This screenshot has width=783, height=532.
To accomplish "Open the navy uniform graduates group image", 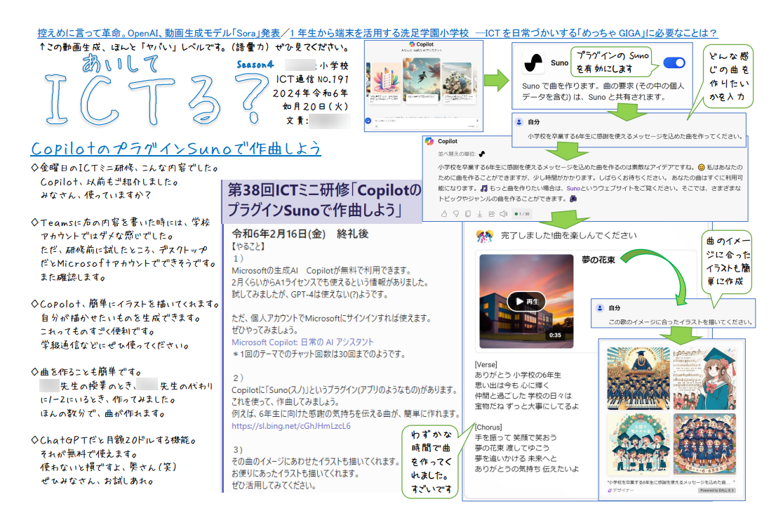I will [x=704, y=444].
